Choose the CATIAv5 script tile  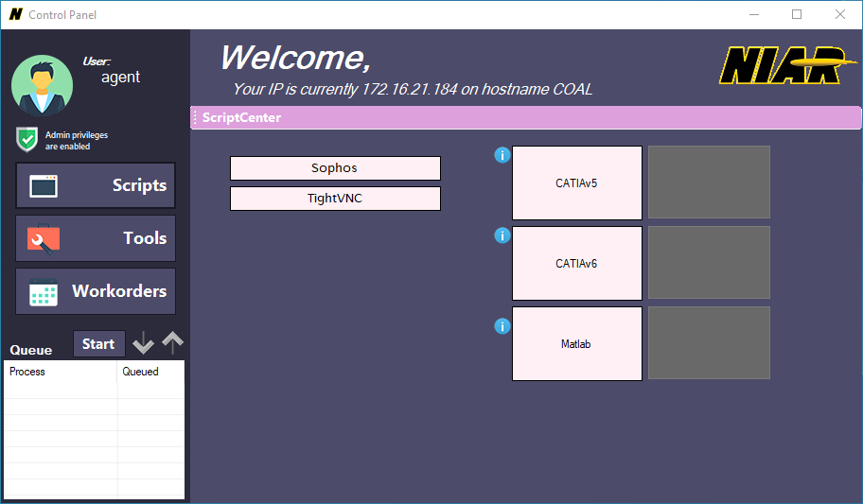click(x=576, y=183)
